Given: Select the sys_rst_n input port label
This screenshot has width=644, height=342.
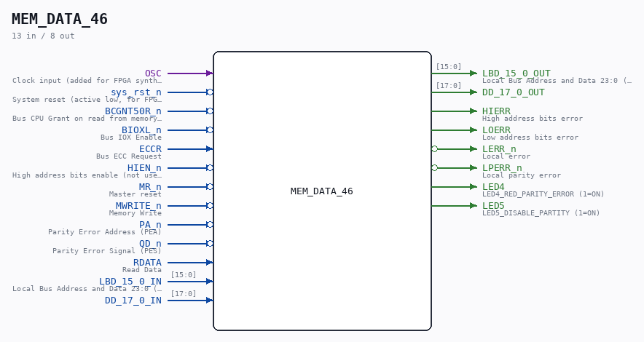Looking at the screenshot, I should [x=136, y=92].
